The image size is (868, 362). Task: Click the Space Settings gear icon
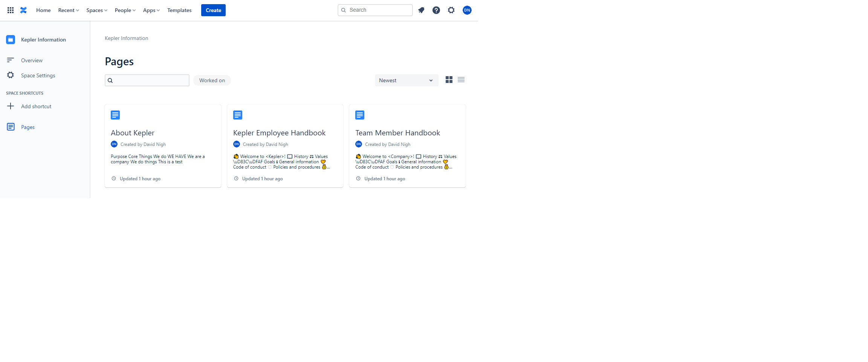click(11, 75)
